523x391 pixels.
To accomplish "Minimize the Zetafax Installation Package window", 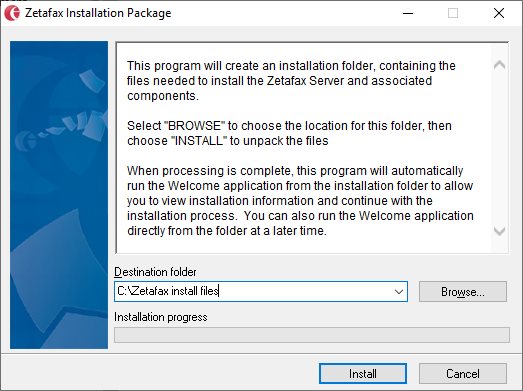I will (x=408, y=13).
